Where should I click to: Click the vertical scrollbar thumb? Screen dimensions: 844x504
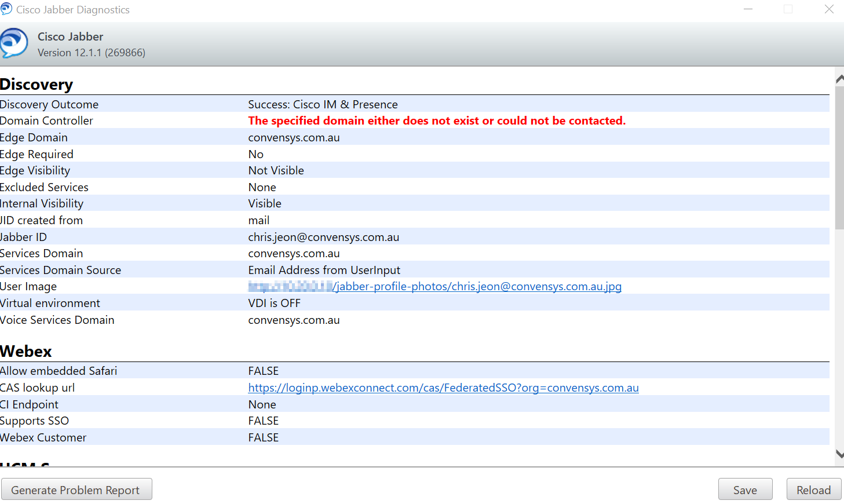(x=839, y=158)
